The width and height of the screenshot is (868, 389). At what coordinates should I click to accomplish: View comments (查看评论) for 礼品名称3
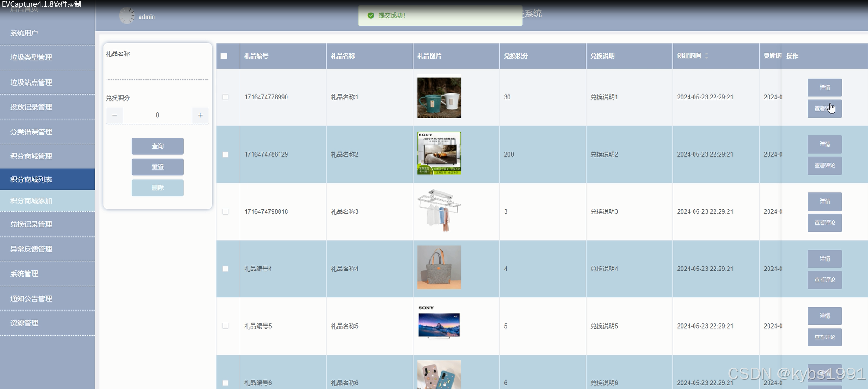pyautogui.click(x=825, y=223)
